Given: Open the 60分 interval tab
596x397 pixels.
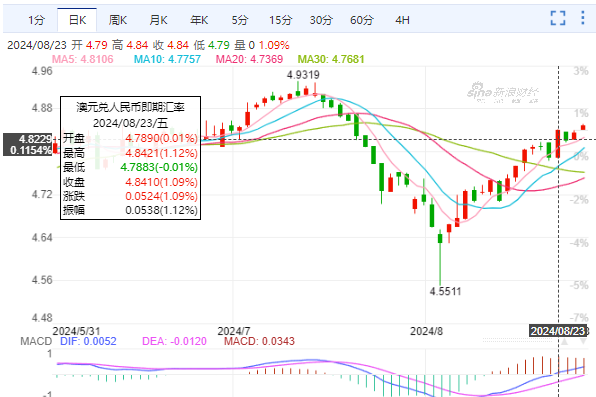Looking at the screenshot, I should [x=361, y=20].
